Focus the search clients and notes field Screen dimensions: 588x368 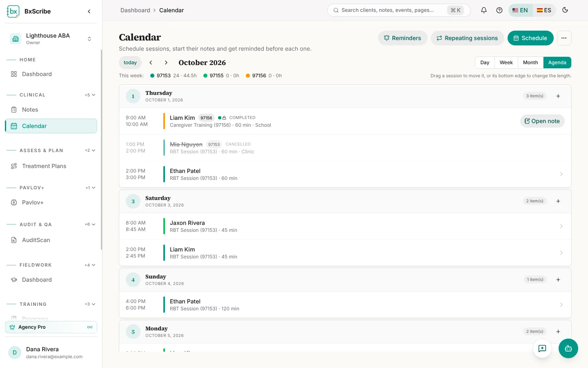coord(399,10)
